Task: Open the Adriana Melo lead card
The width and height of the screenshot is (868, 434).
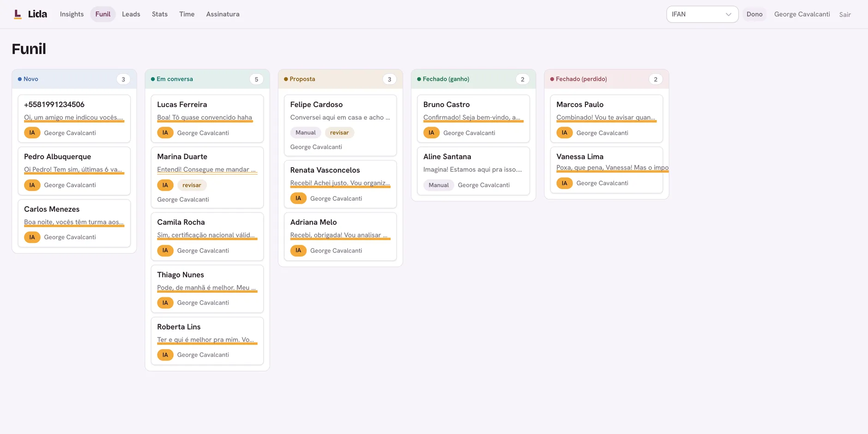Action: pos(340,236)
